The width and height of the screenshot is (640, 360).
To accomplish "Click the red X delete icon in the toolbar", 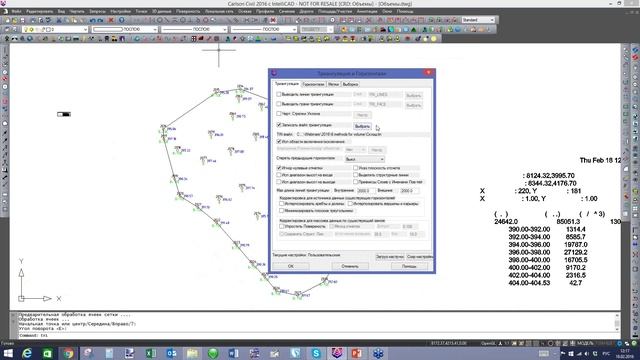I will pos(111,20).
